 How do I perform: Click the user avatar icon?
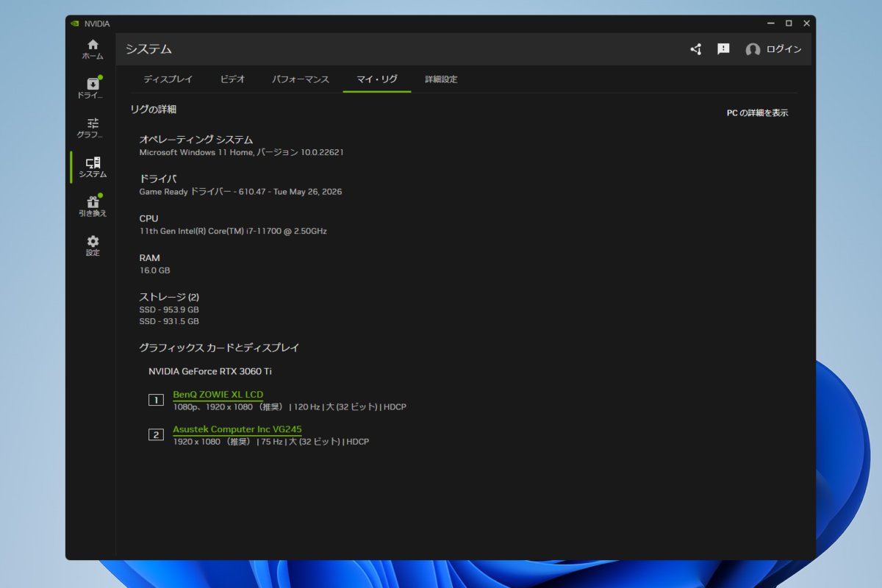tap(753, 49)
